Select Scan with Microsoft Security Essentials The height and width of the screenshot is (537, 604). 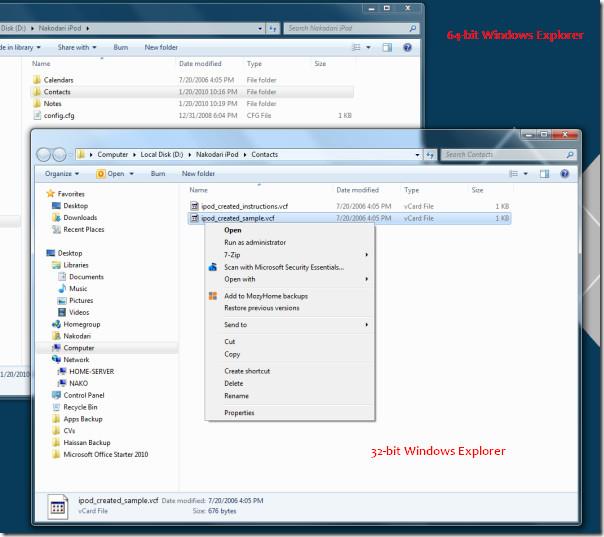[283, 267]
